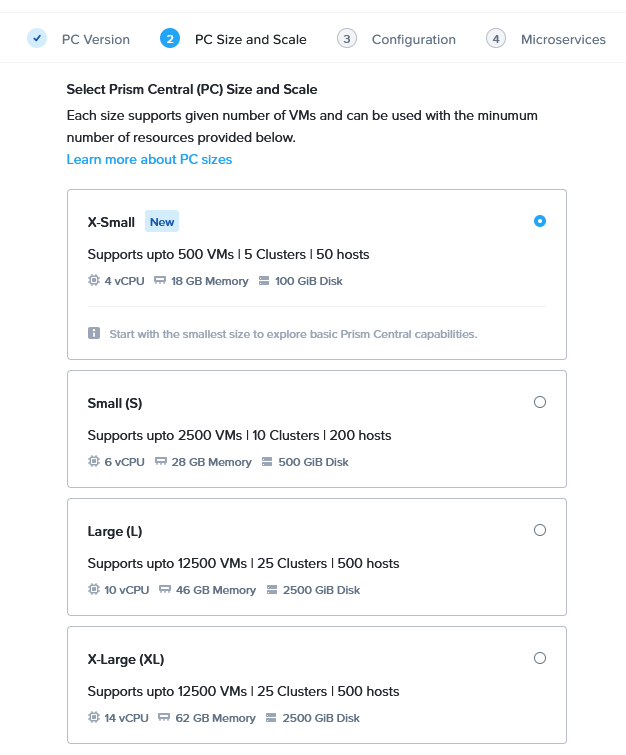Image resolution: width=626 pixels, height=755 pixels.
Task: Click the New badge on X-Small
Action: click(x=162, y=222)
